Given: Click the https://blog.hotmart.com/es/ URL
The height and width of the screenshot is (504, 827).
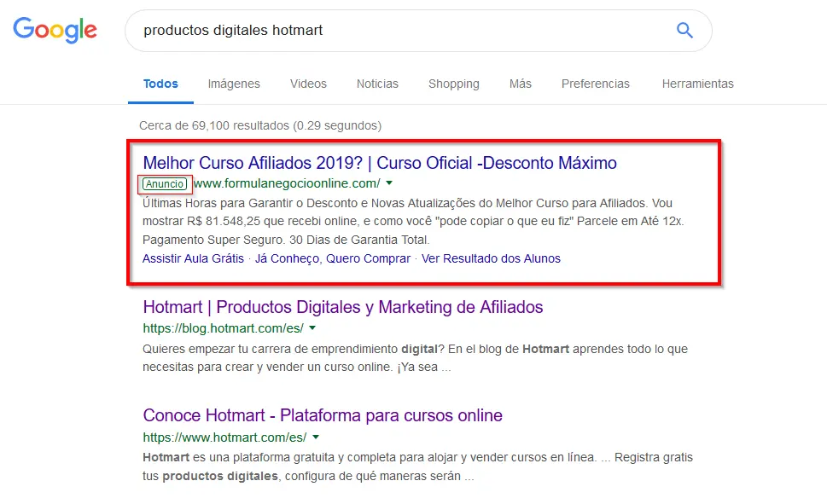Looking at the screenshot, I should tap(223, 328).
